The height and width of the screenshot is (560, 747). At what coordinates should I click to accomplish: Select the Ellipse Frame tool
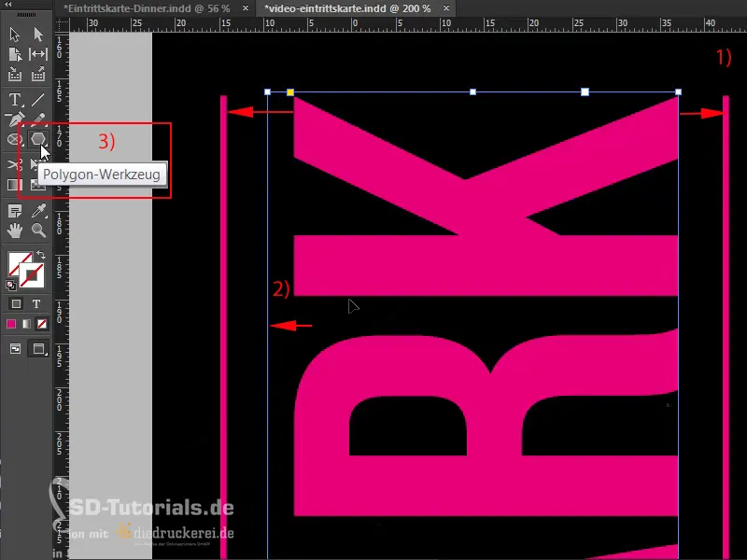pyautogui.click(x=15, y=139)
